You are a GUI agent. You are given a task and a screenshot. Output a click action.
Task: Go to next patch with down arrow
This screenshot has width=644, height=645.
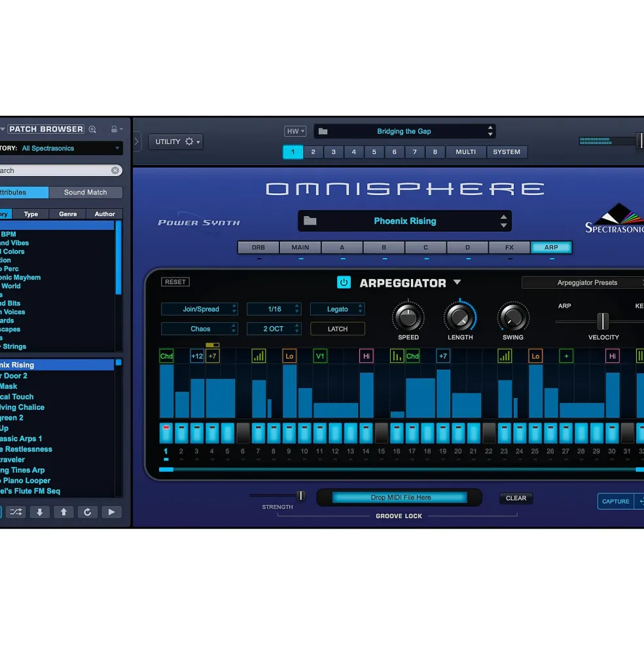point(39,512)
